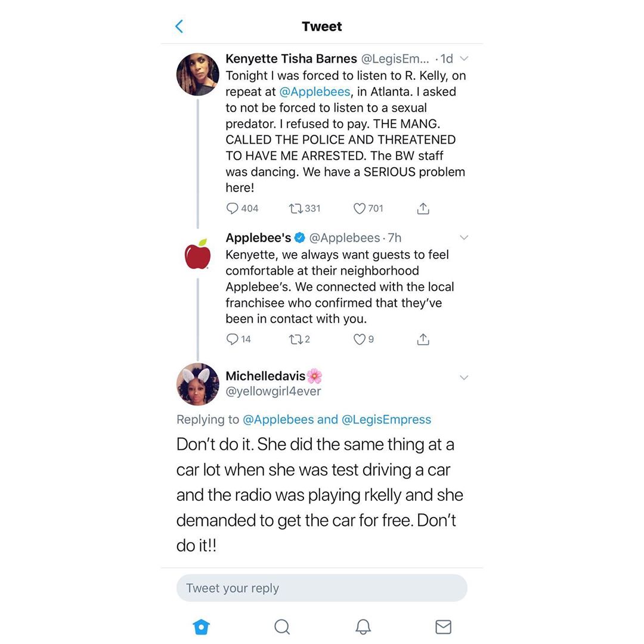Open the Notifications bell tab
644x644 pixels.
[363, 627]
